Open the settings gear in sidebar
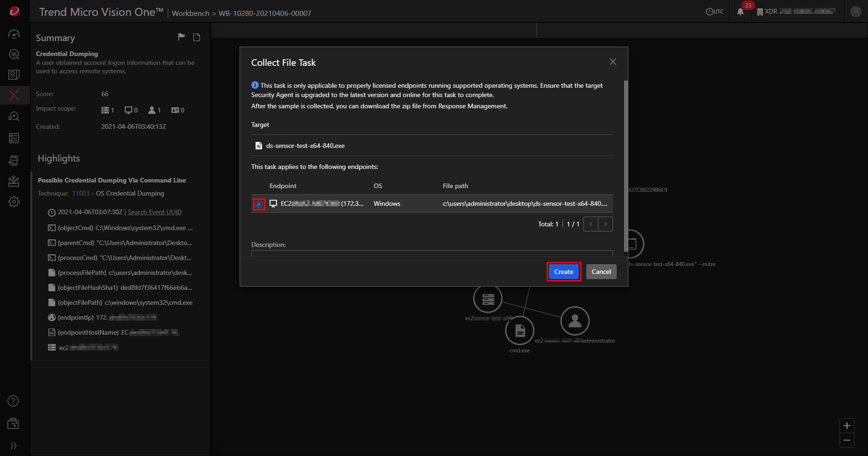The height and width of the screenshot is (456, 868). point(14,202)
